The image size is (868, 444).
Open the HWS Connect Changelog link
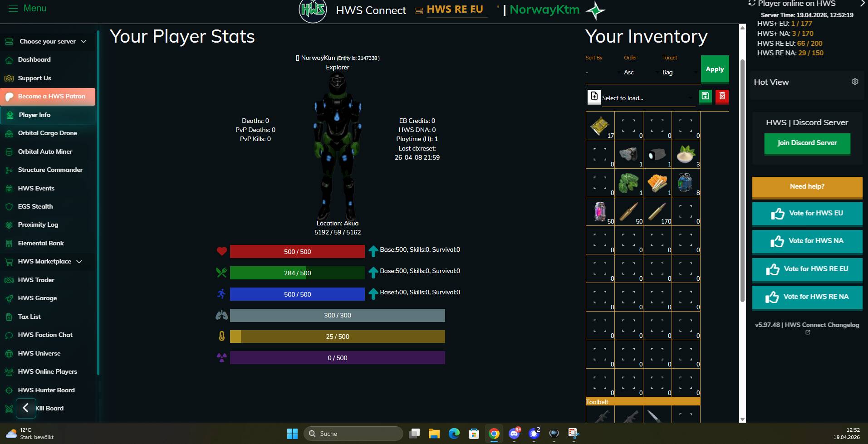pyautogui.click(x=807, y=325)
